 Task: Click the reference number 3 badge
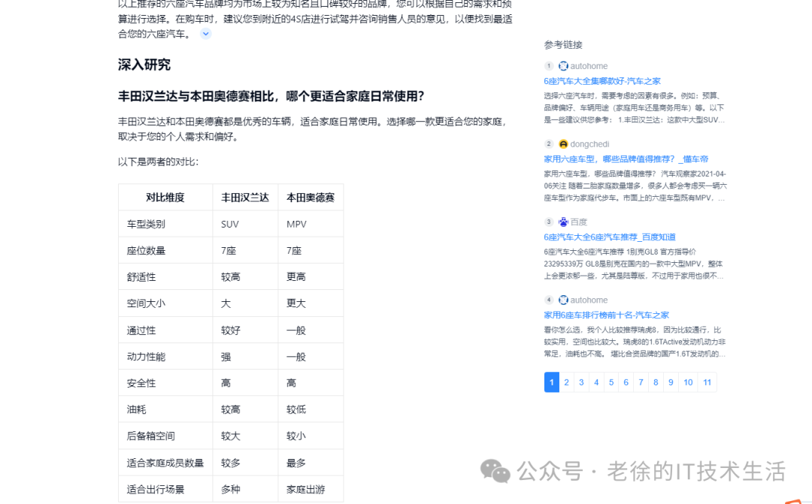549,222
